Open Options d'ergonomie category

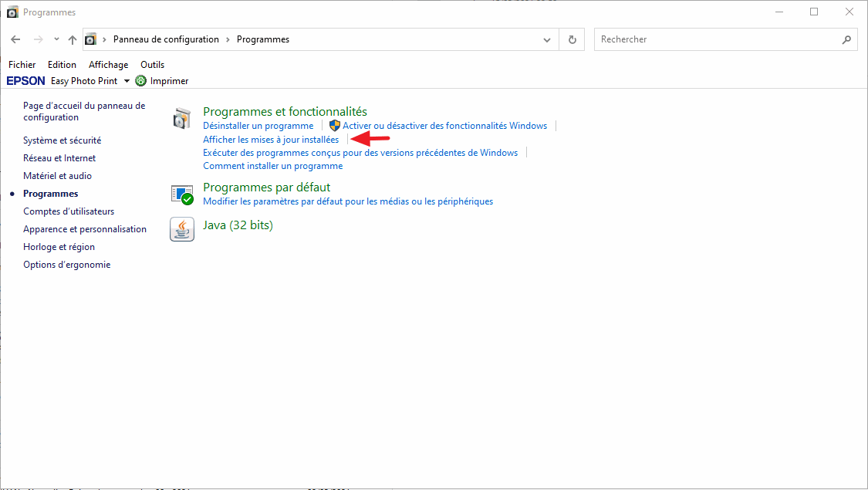tap(67, 265)
